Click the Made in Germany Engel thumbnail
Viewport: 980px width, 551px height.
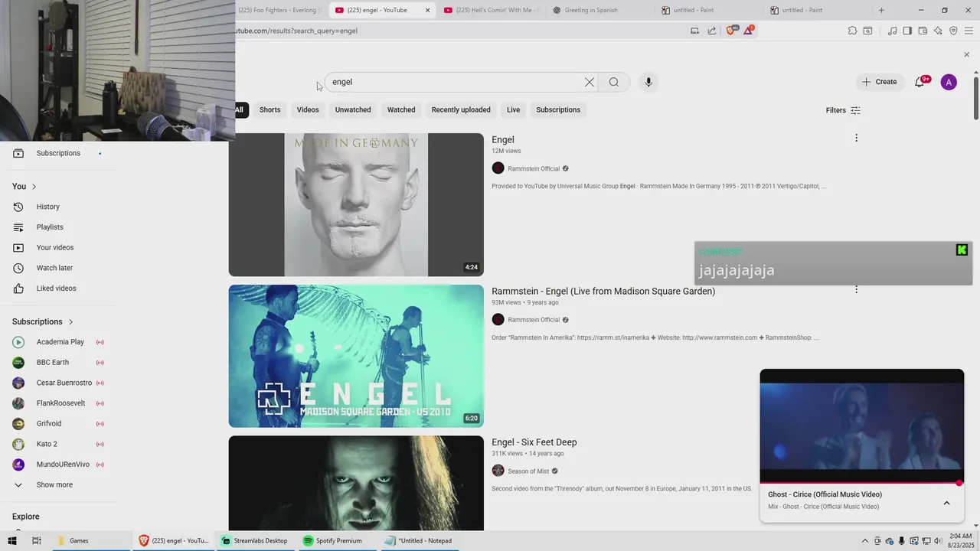click(x=356, y=204)
